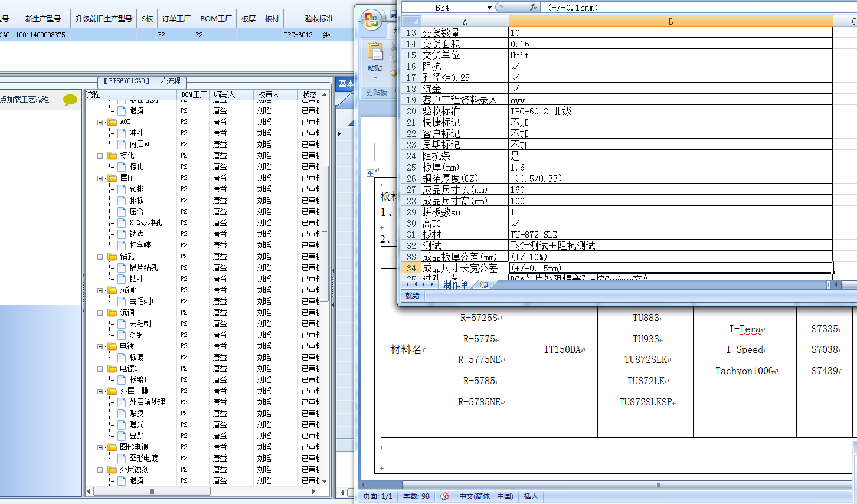This screenshot has width=857, height=504.
Task: Click the 流程 column header
Action: click(x=131, y=94)
